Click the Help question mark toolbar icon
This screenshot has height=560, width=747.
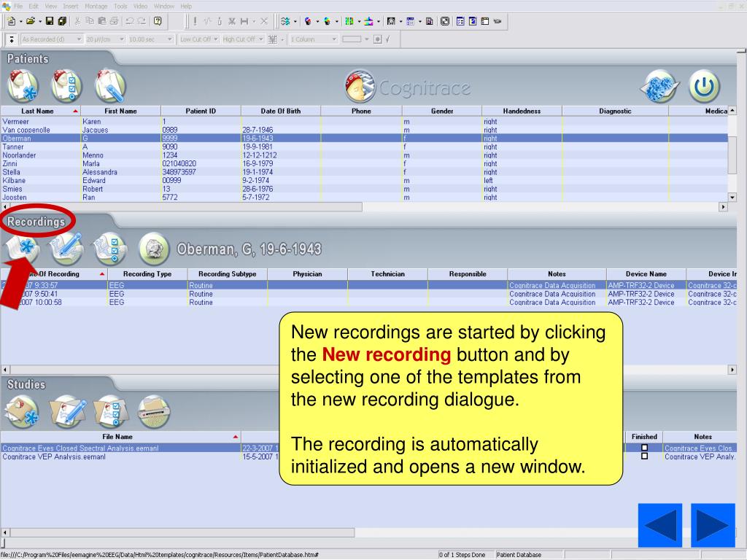[x=158, y=21]
